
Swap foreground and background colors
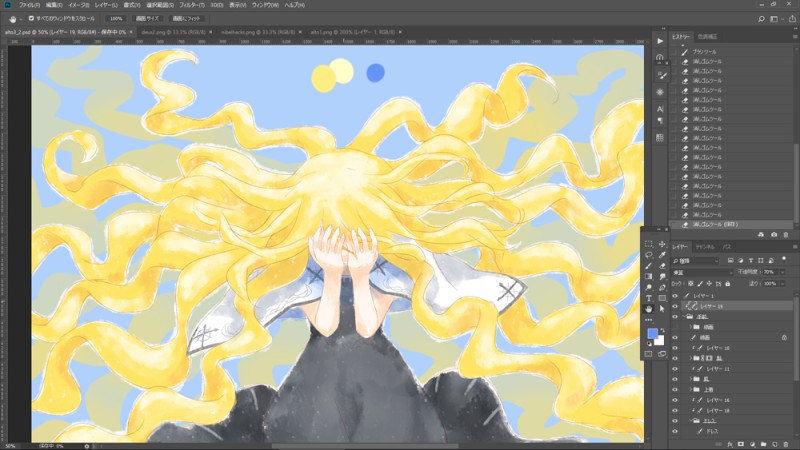click(662, 330)
